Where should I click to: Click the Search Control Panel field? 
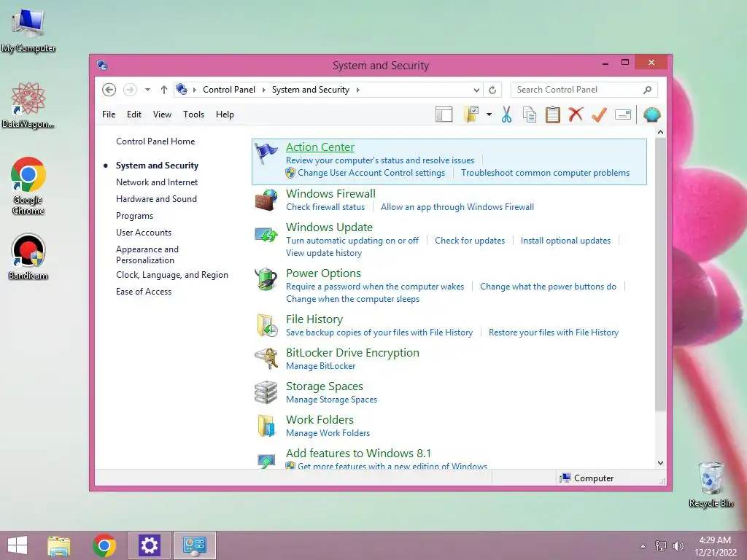(x=584, y=90)
